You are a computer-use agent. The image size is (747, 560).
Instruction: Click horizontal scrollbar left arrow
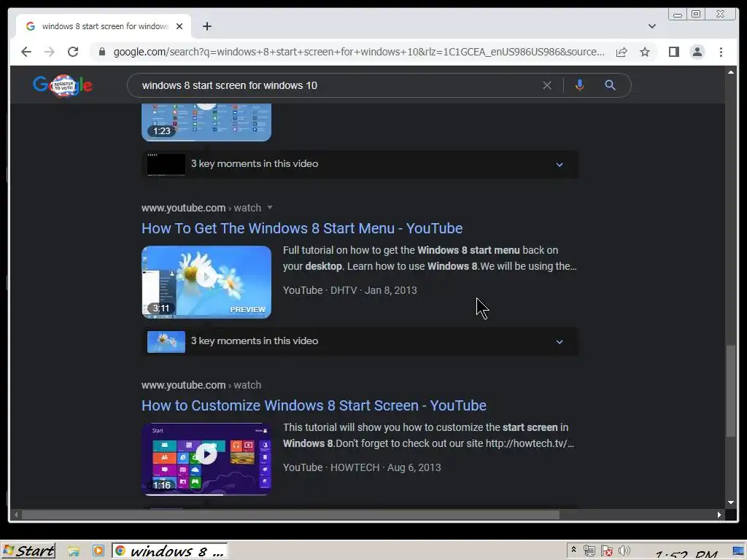pyautogui.click(x=16, y=515)
